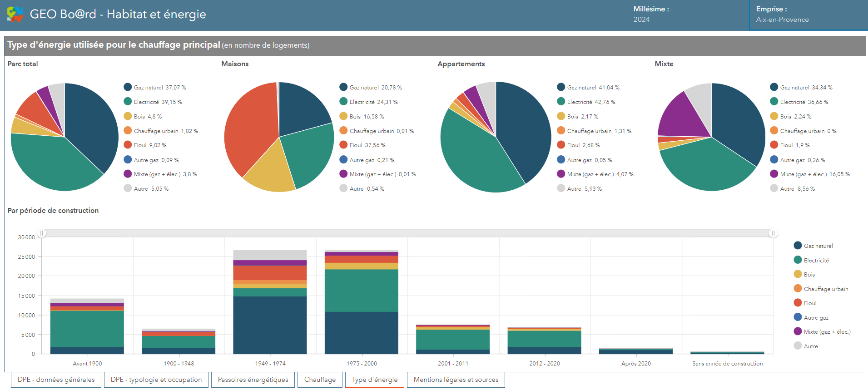Open the DPE - typologie et occupation tab
The image size is (868, 390).
156,380
